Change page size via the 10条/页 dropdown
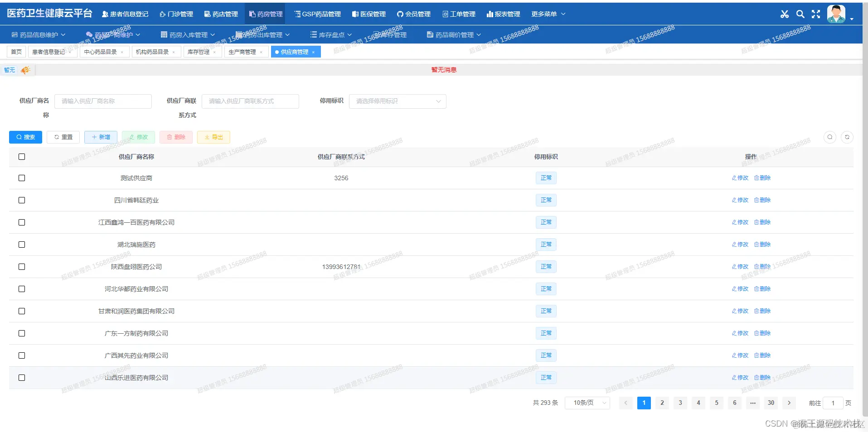This screenshot has height=432, width=868. (587, 403)
